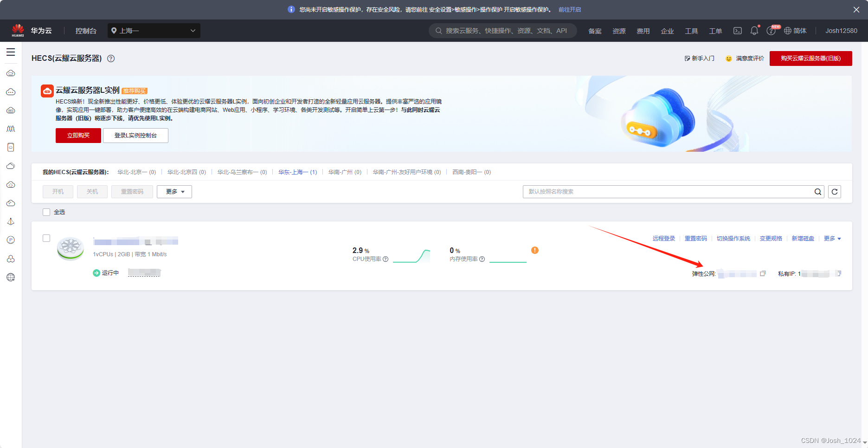This screenshot has height=448, width=868.
Task: Open the Josh12580 account menu
Action: pyautogui.click(x=841, y=31)
